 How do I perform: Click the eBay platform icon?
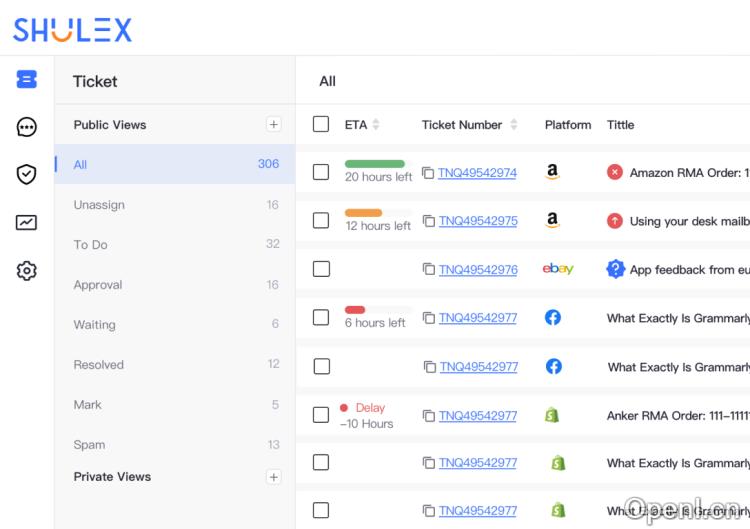pyautogui.click(x=557, y=269)
